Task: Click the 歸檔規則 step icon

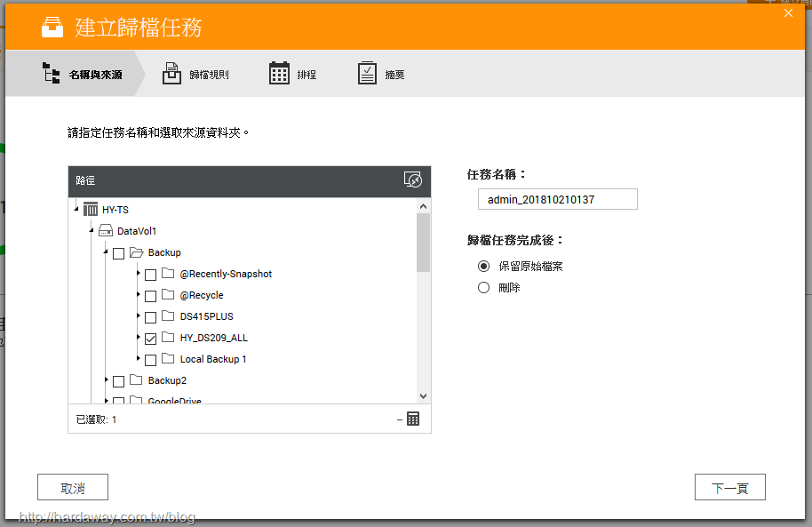Action: [171, 73]
